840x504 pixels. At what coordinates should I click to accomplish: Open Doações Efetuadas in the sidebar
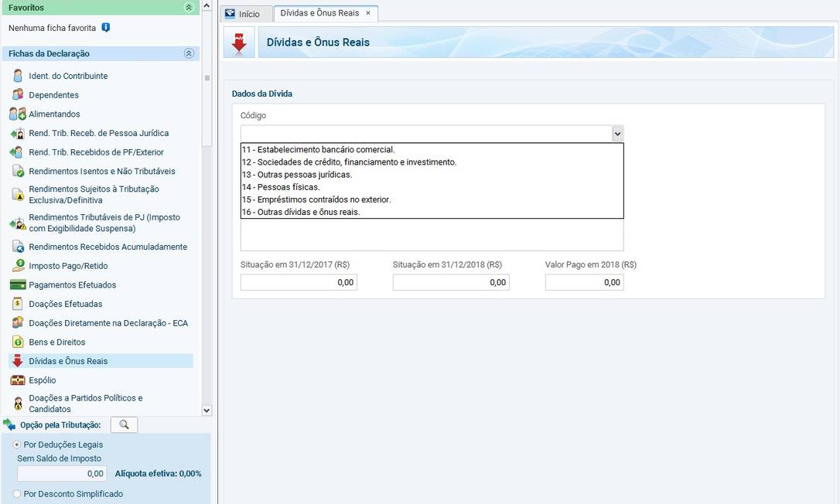pos(66,304)
